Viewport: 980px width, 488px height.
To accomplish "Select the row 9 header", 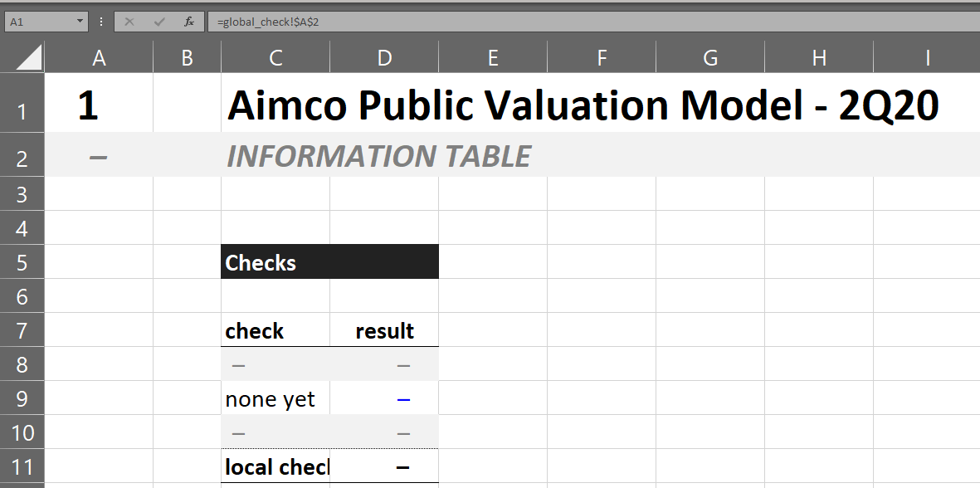I will point(22,398).
